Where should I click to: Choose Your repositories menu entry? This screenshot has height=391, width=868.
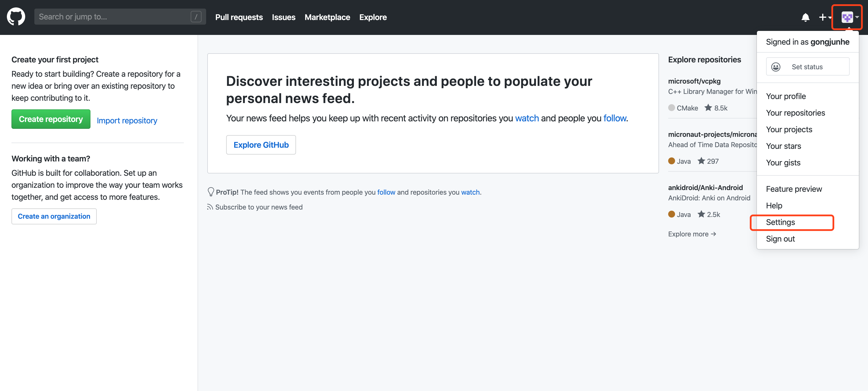795,113
